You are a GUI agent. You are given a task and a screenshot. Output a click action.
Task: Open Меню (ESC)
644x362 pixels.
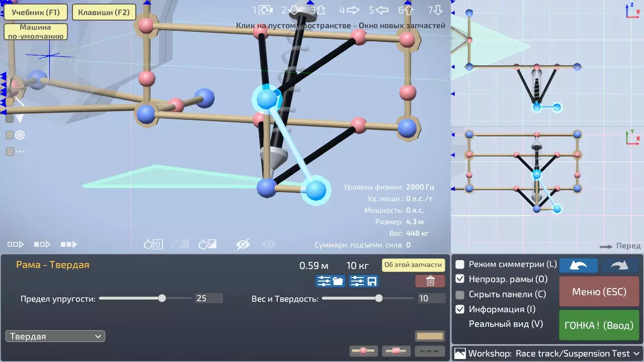599,292
